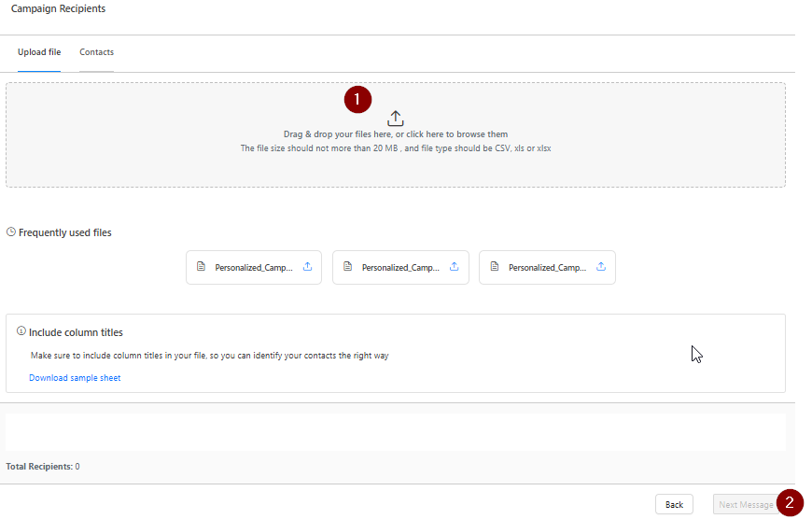
Task: Open the Contacts tab
Action: 96,52
